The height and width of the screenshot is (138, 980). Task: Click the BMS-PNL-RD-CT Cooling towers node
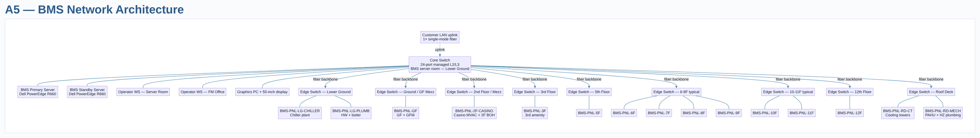pyautogui.click(x=897, y=113)
